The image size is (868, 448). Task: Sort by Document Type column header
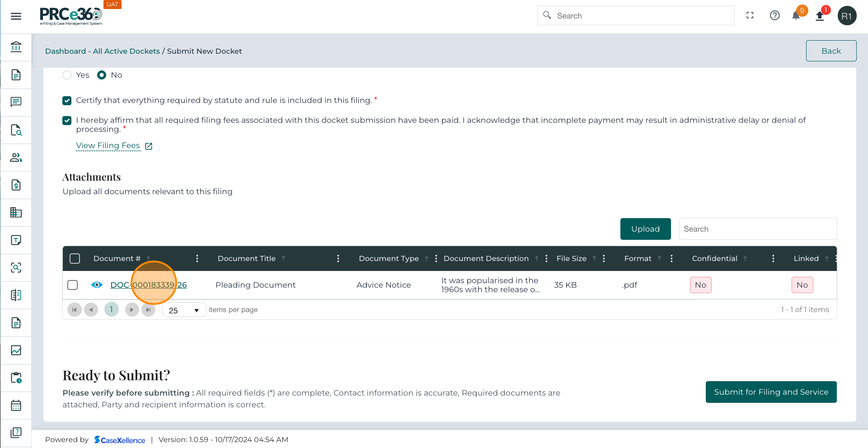[x=389, y=258]
